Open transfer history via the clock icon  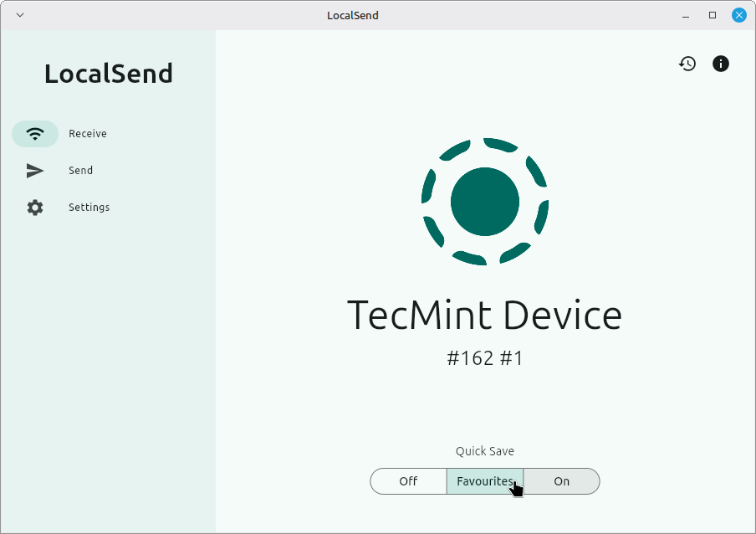click(x=687, y=63)
